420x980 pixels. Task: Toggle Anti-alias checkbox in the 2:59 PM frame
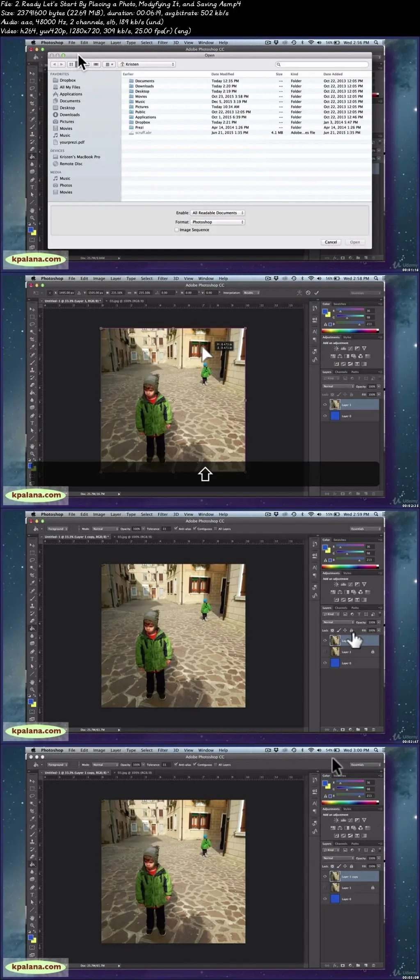[x=176, y=529]
